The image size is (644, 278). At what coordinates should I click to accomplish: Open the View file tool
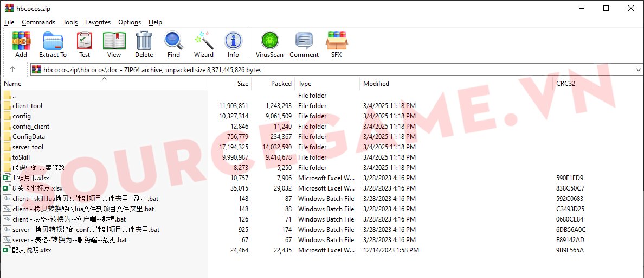pos(114,44)
